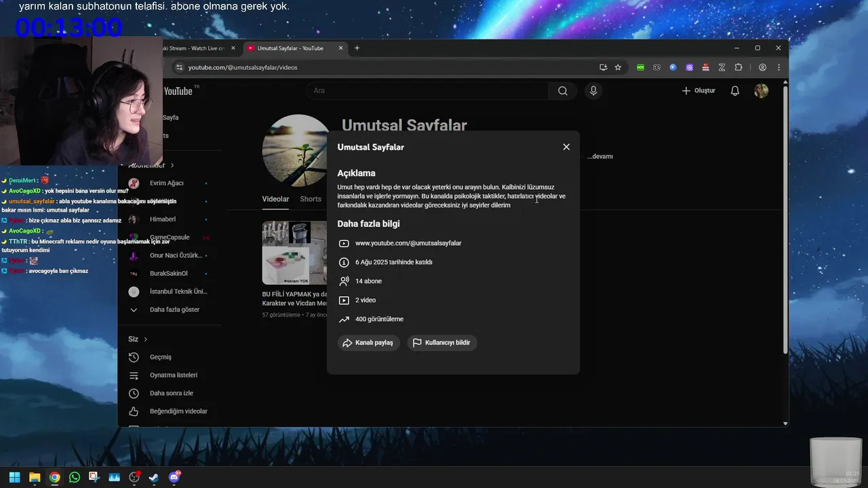Focus the YouTube Ara search field

coord(427,91)
